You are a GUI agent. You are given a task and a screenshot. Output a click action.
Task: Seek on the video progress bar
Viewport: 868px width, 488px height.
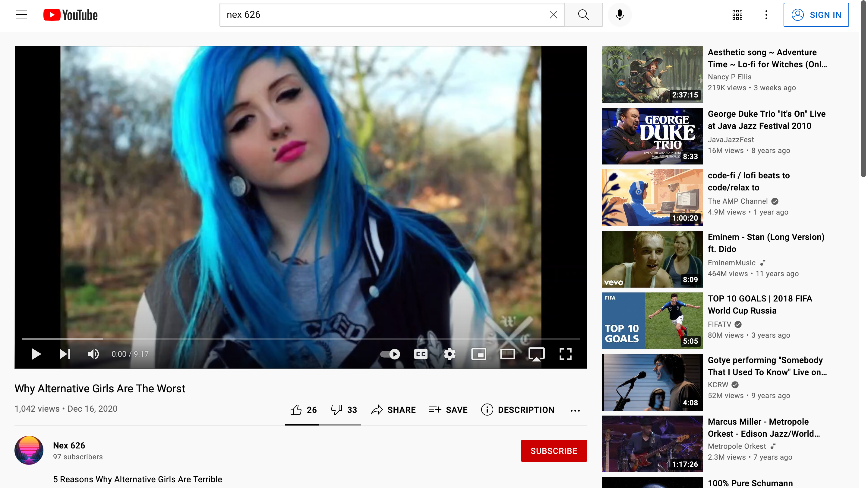301,339
